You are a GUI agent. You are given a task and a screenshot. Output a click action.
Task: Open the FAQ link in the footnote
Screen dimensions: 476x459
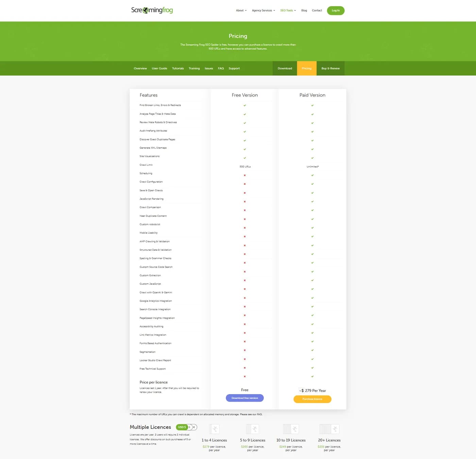[260, 414]
